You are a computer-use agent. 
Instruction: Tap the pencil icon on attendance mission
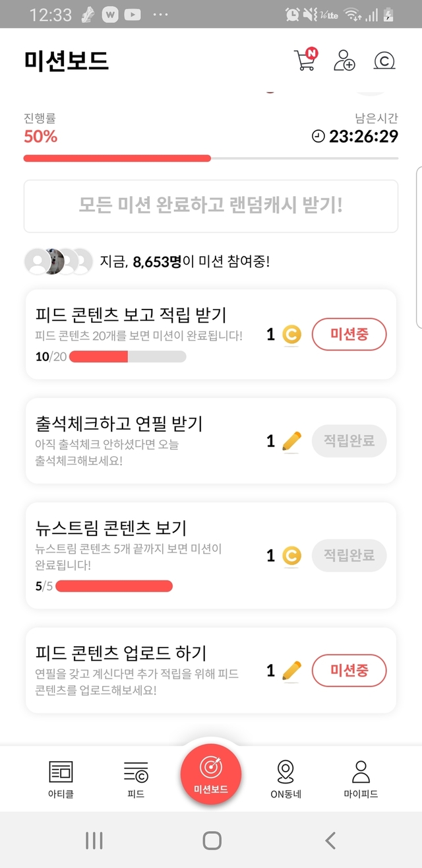(x=291, y=441)
